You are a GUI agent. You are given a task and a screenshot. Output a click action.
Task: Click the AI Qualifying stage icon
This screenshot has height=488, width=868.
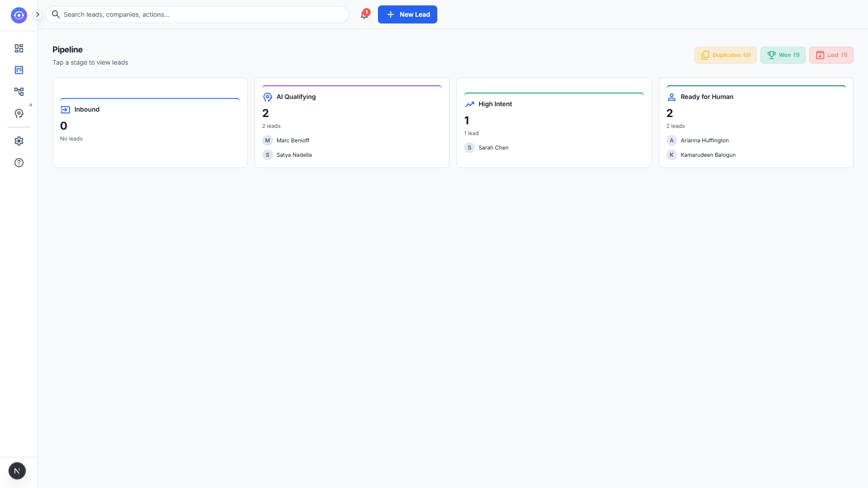[x=268, y=97]
